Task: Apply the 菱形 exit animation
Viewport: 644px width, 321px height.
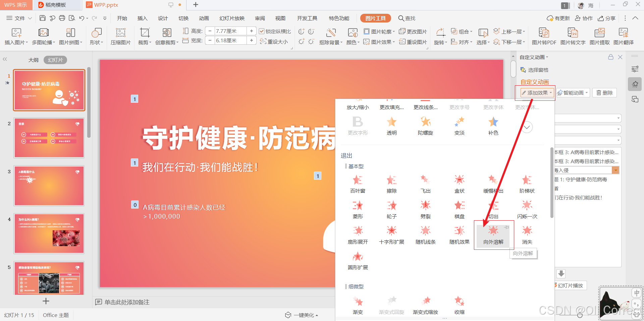Action: (358, 210)
